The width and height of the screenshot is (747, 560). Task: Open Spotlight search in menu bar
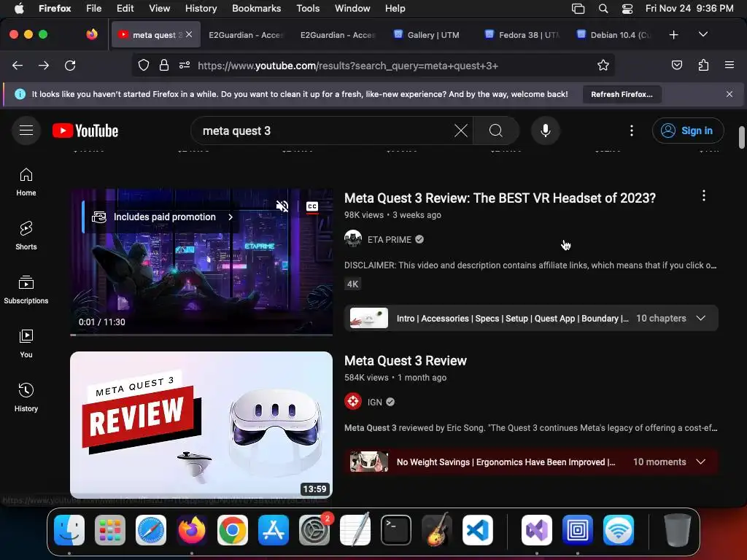pos(603,9)
